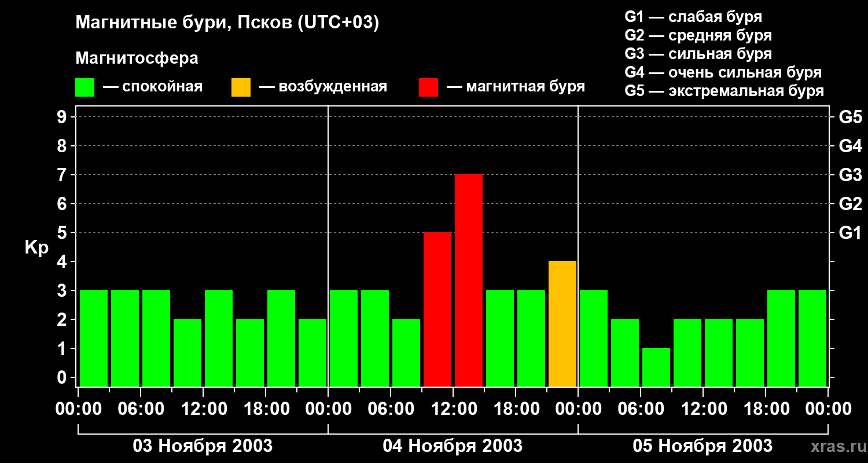Click the orange bar reaching Kp 4

tap(562, 324)
